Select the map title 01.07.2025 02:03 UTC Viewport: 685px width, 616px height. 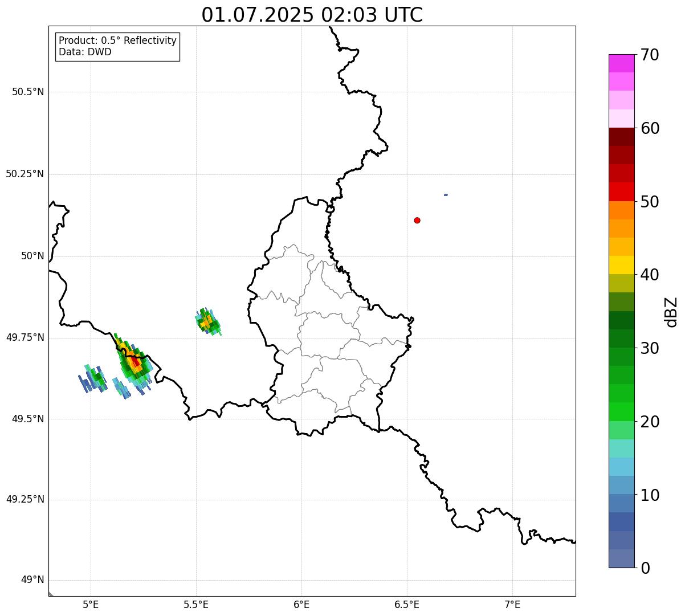[x=312, y=15]
